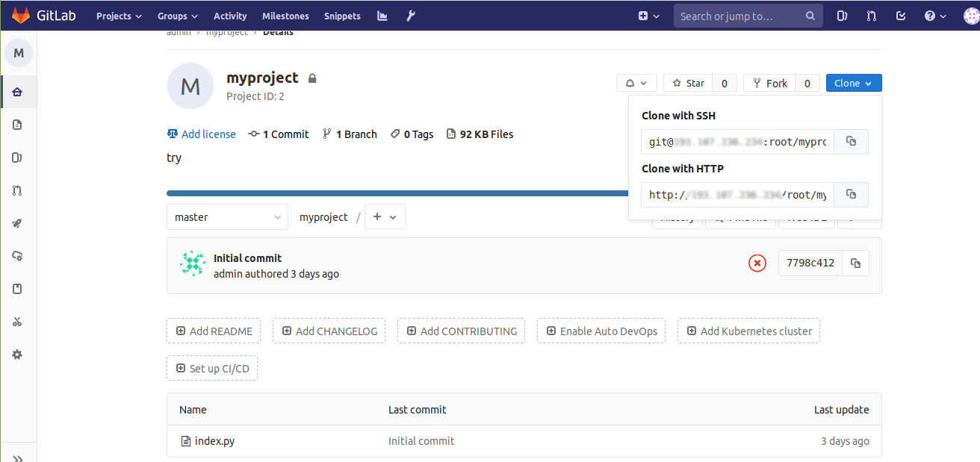980x462 pixels.
Task: Open Operations icon in sidebar
Action: tap(18, 256)
